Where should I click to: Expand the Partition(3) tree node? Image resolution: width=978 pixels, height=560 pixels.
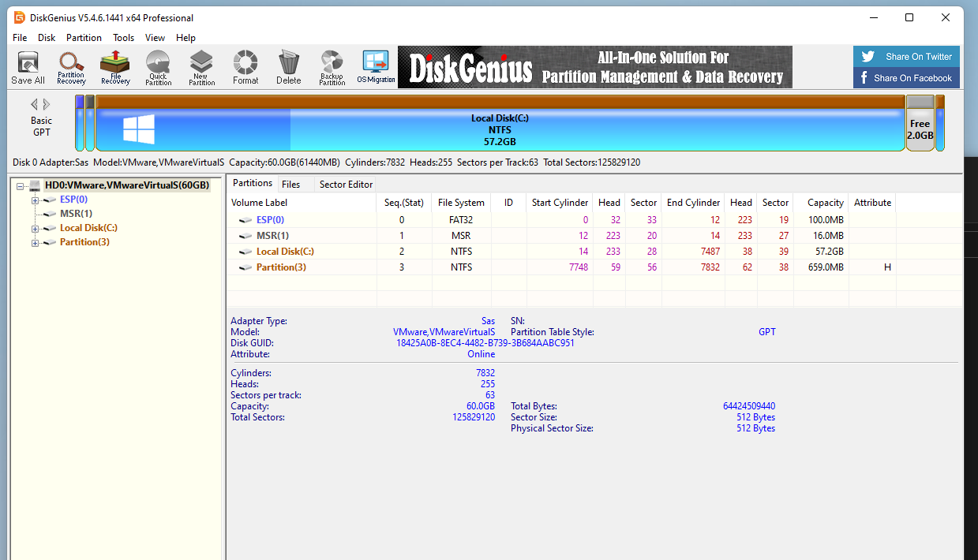[x=35, y=243]
